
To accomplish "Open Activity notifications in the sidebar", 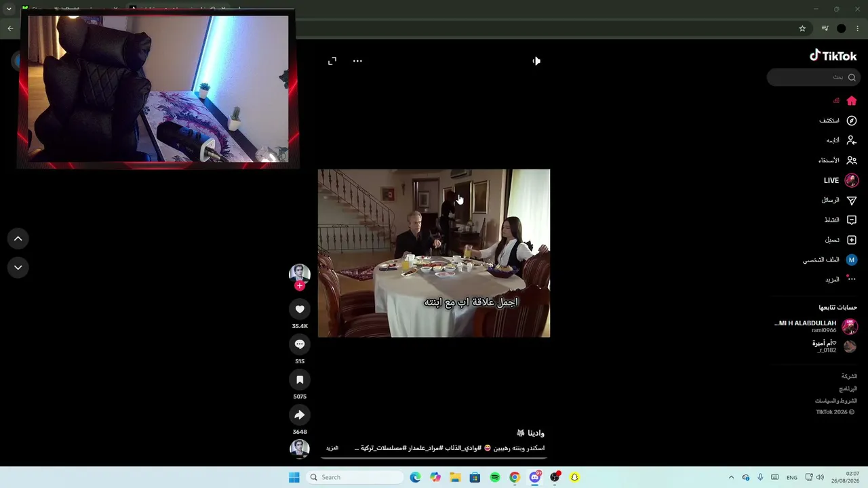I will click(840, 220).
